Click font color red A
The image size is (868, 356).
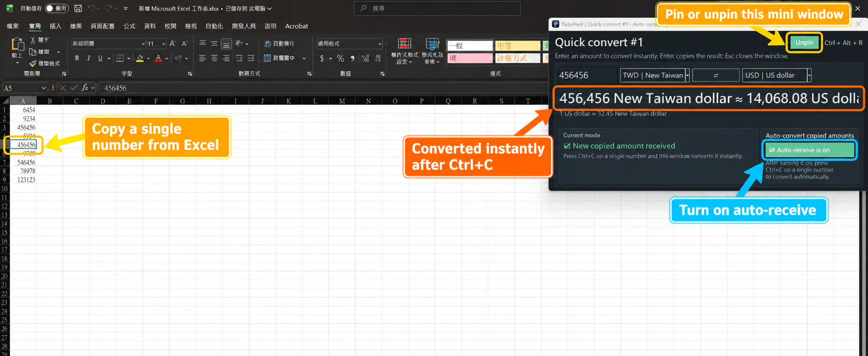158,58
